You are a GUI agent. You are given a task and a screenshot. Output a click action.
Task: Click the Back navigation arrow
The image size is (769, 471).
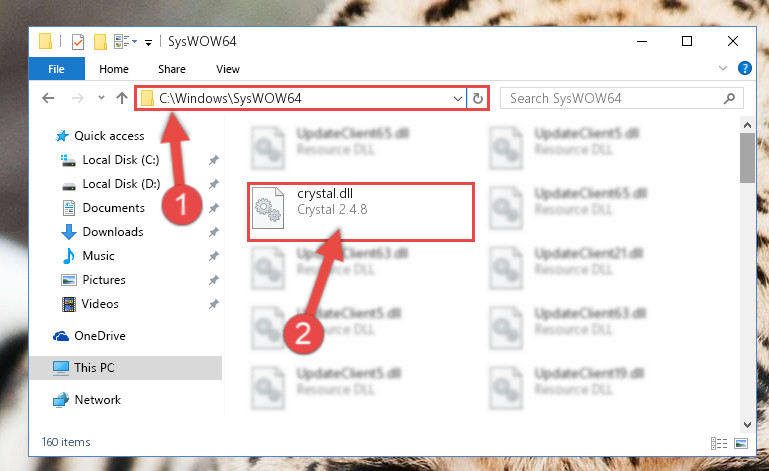coord(48,98)
